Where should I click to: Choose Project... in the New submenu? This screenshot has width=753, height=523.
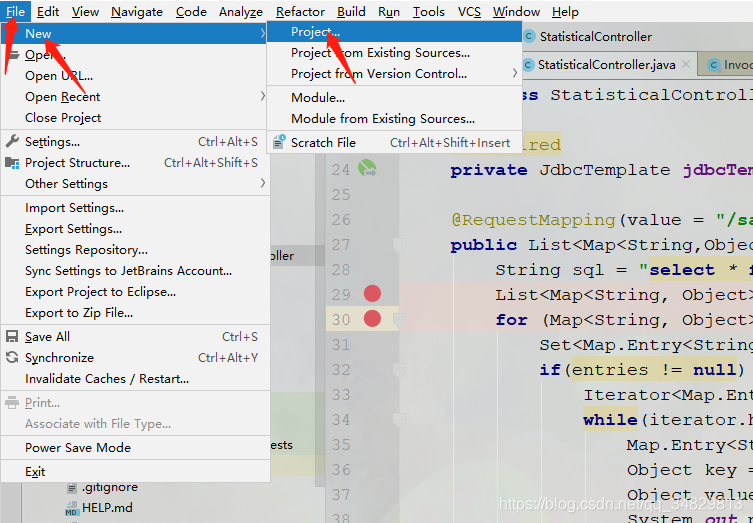[394, 32]
